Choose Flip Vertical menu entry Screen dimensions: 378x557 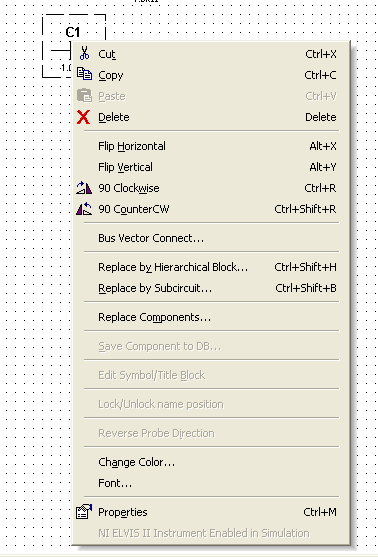point(211,167)
